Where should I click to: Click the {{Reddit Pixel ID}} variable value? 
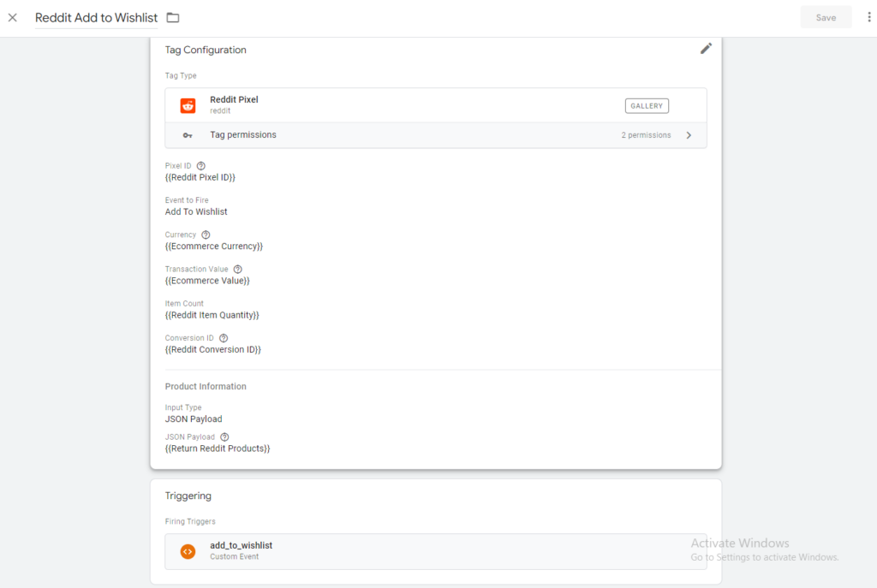pyautogui.click(x=200, y=177)
